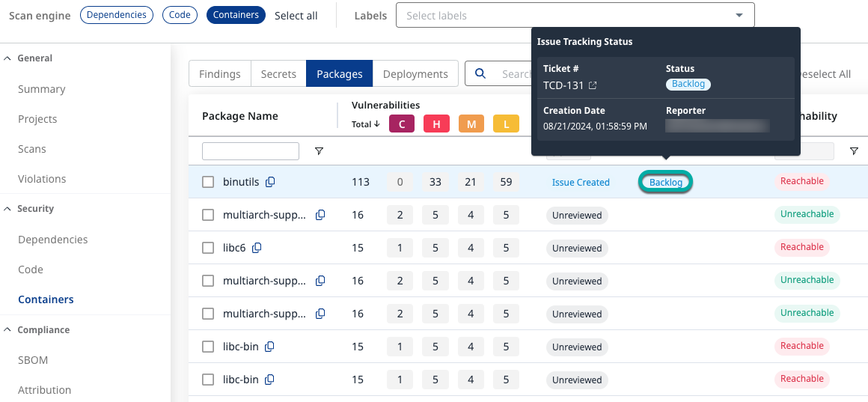Click filter icon under Reachability column
The width and height of the screenshot is (868, 402).
[854, 151]
